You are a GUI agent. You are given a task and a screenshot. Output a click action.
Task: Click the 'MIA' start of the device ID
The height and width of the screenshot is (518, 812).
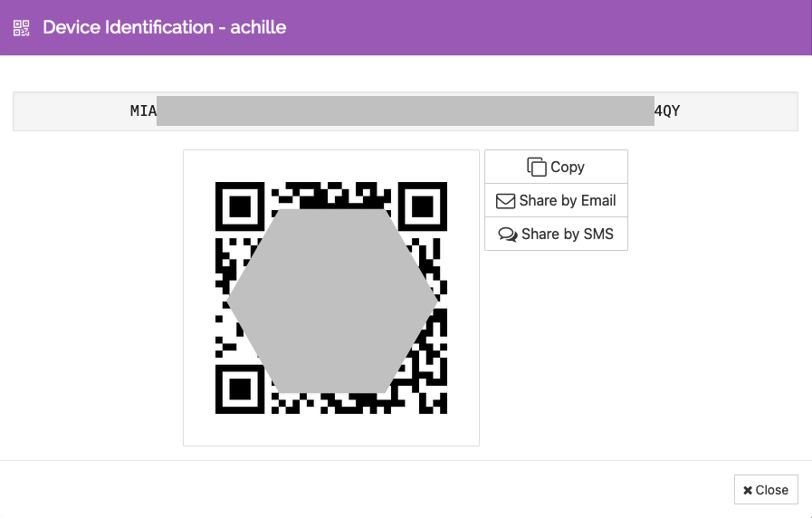pos(143,111)
